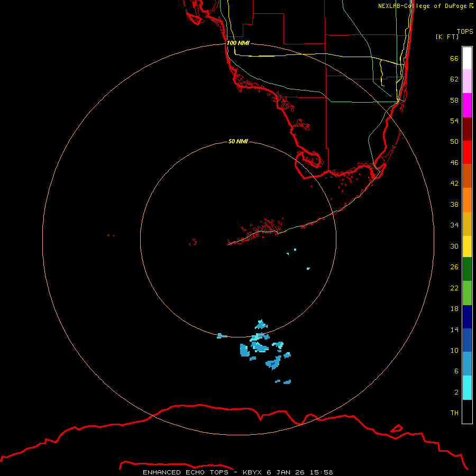Viewport: 476px width, 476px height.
Task: Click the bright yellow legend swatch
Action: pos(467,246)
